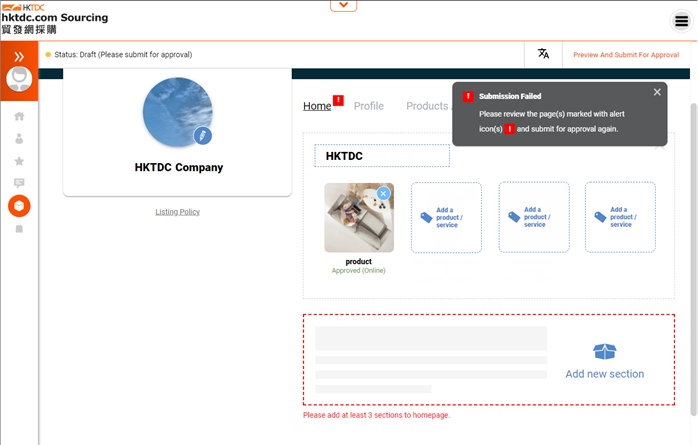This screenshot has height=445, width=698.
Task: Open the sidebar chat messages icon
Action: click(19, 183)
